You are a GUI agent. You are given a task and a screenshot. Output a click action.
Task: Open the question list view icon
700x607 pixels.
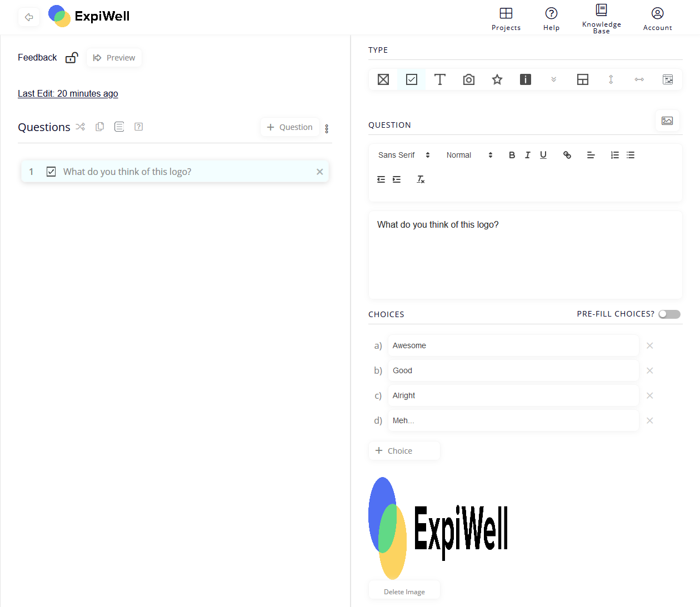click(x=119, y=127)
